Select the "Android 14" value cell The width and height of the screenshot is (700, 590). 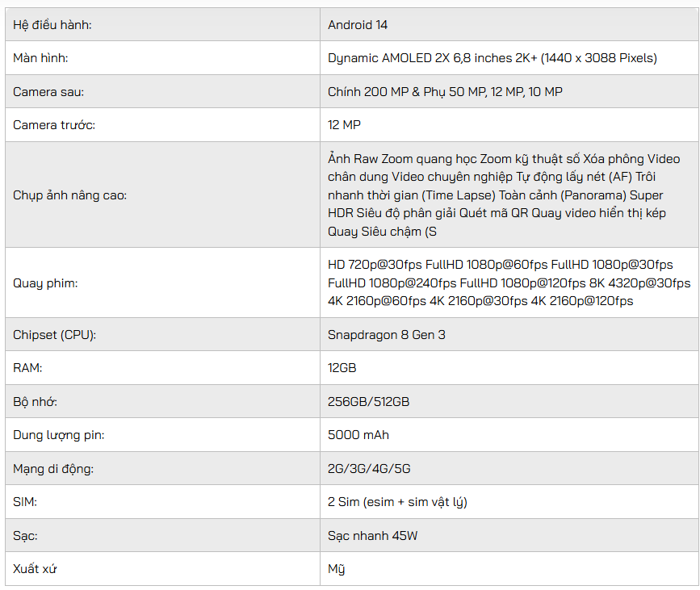click(358, 25)
